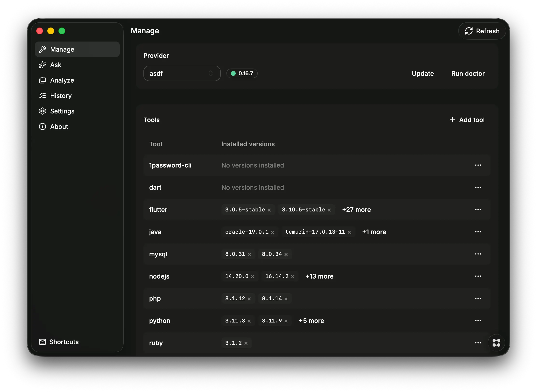Viewport: 537px width, 392px height.
Task: Remove java oracle-19.0.1 version
Action: coord(272,232)
